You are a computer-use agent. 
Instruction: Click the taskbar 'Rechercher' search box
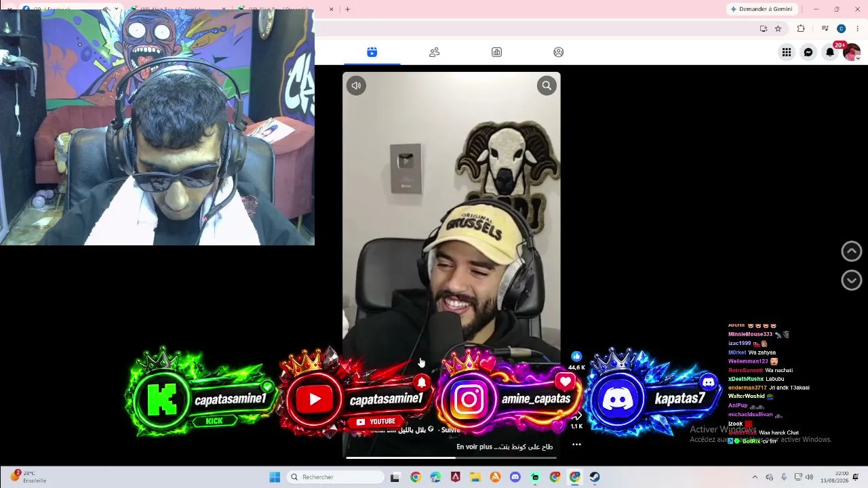tap(335, 477)
